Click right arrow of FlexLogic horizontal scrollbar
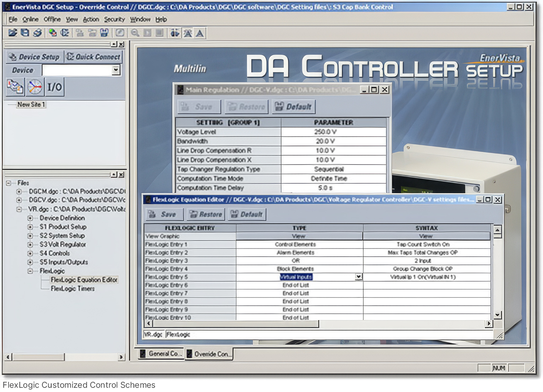The image size is (543, 392). coord(489,323)
